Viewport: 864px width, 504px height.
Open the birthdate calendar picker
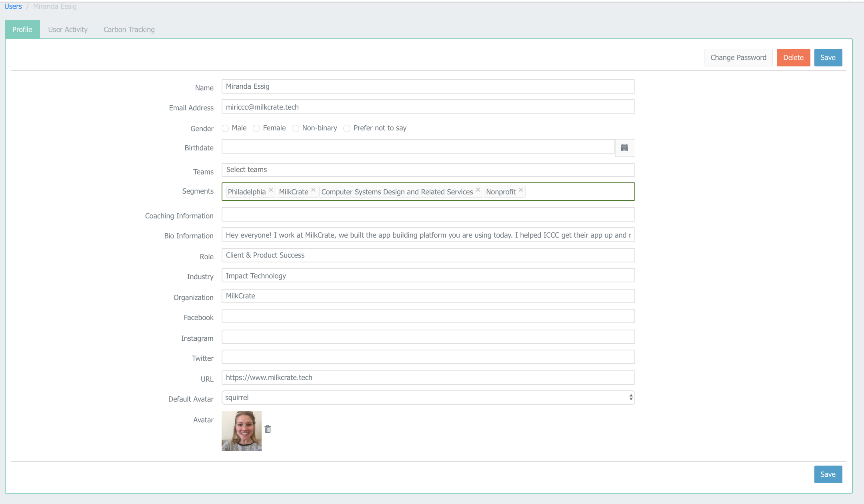tap(624, 148)
